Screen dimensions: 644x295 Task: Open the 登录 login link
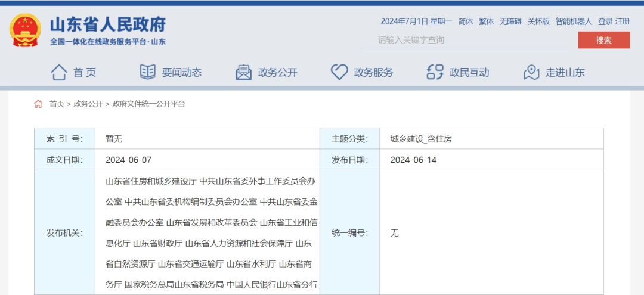[605, 21]
